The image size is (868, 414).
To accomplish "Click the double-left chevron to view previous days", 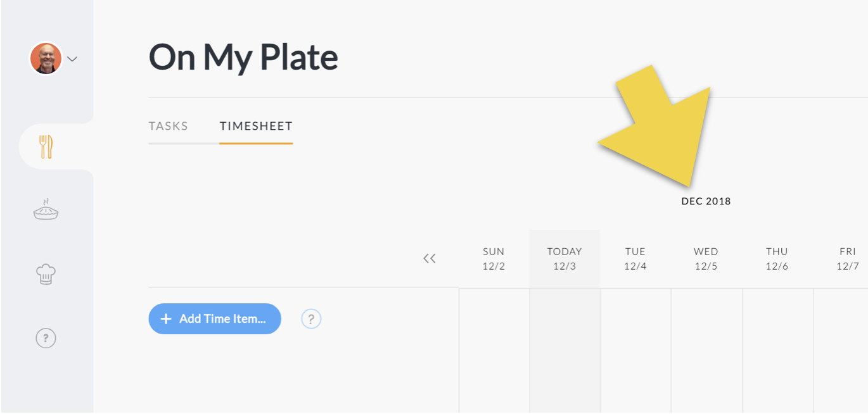I will pyautogui.click(x=430, y=258).
